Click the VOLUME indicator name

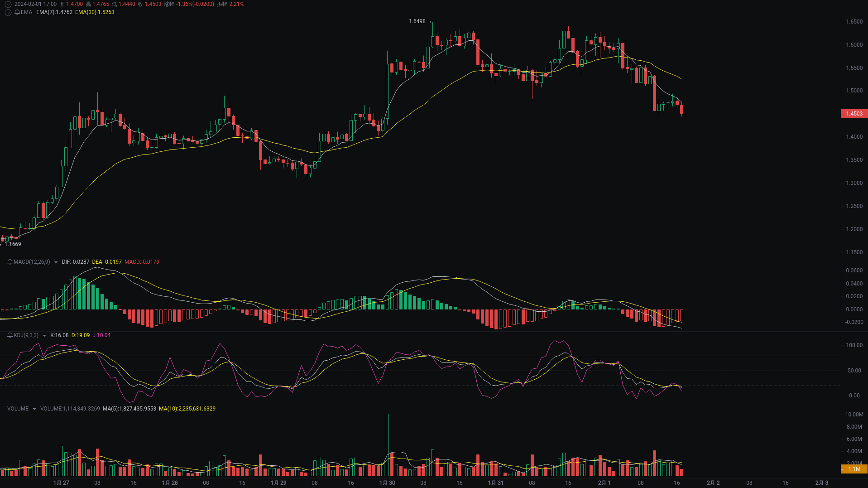pyautogui.click(x=18, y=409)
